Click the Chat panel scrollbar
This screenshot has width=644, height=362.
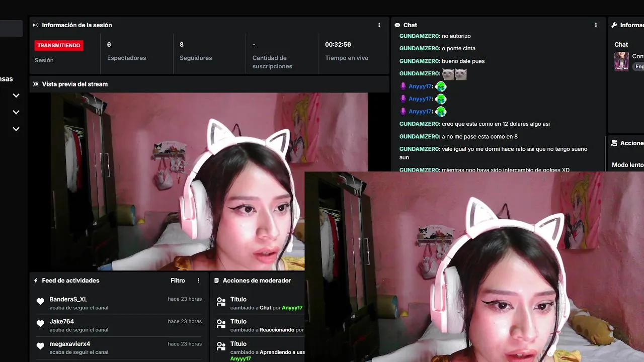tap(606, 153)
